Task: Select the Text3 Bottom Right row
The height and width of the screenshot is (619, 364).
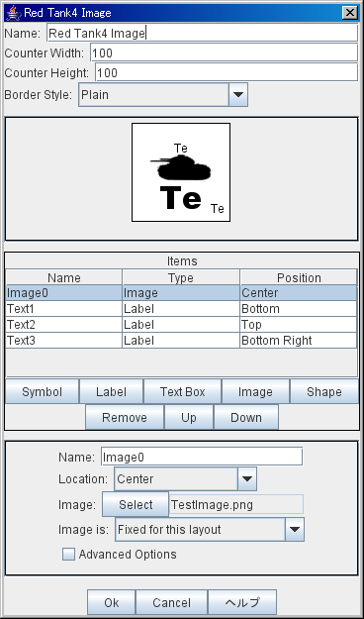Action: click(181, 341)
